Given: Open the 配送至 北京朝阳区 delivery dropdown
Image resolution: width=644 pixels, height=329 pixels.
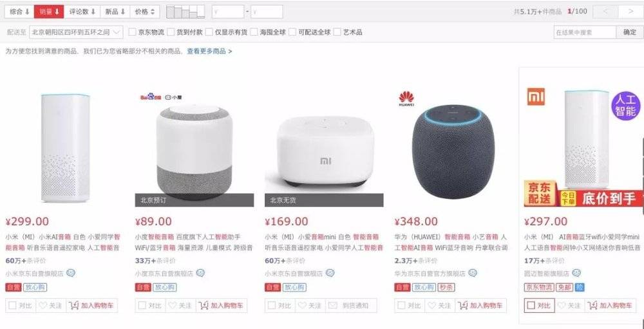Looking at the screenshot, I should click(76, 32).
